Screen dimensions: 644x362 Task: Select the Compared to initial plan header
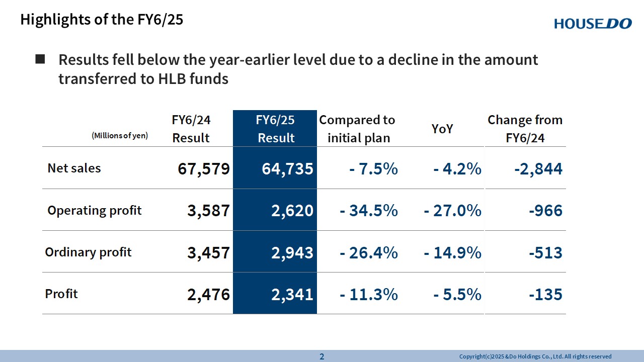(x=358, y=129)
